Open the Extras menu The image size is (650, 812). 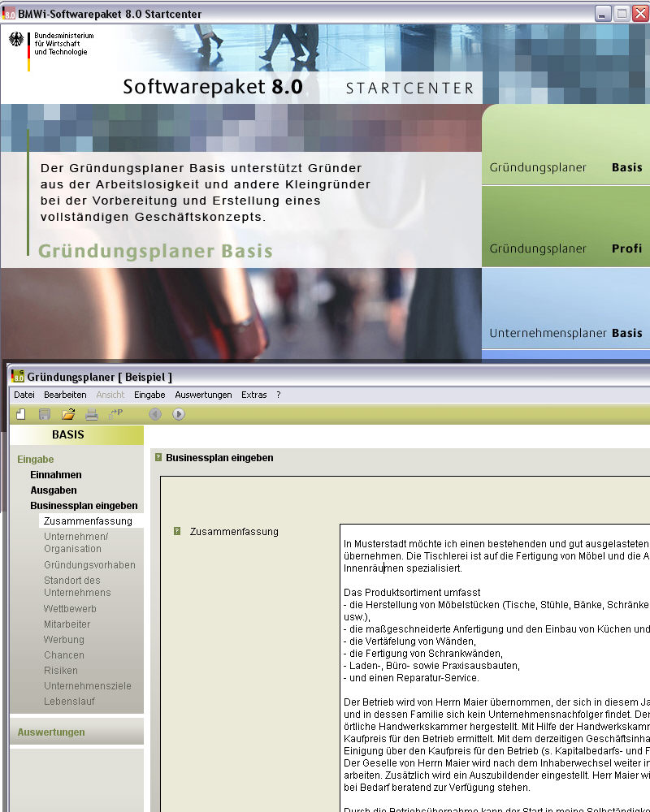[254, 395]
